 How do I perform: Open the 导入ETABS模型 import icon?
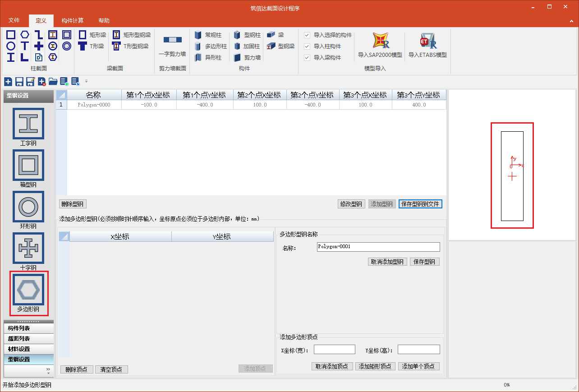coord(427,42)
